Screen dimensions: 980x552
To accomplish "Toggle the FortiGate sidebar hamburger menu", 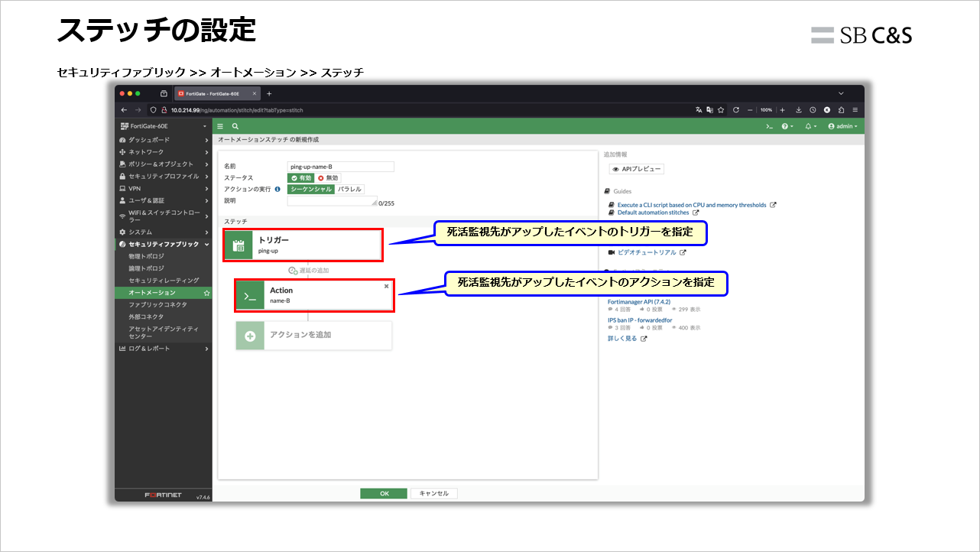I will point(220,126).
